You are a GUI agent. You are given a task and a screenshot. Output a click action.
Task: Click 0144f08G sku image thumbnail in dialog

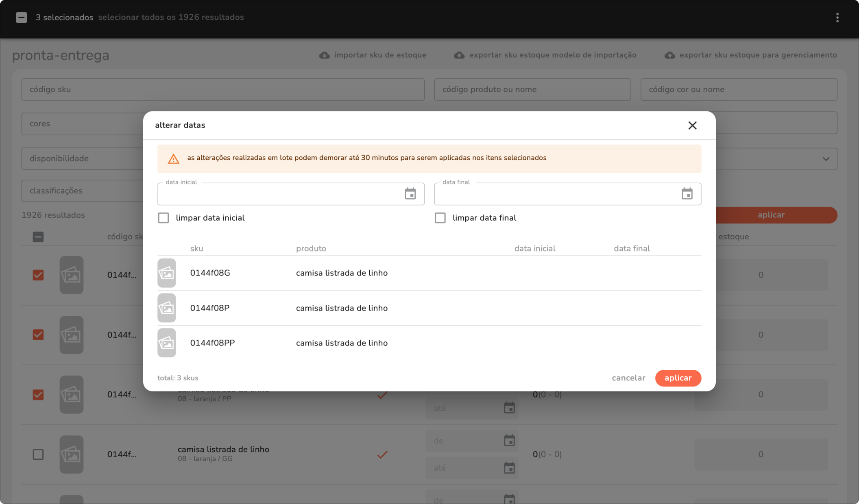tap(167, 273)
